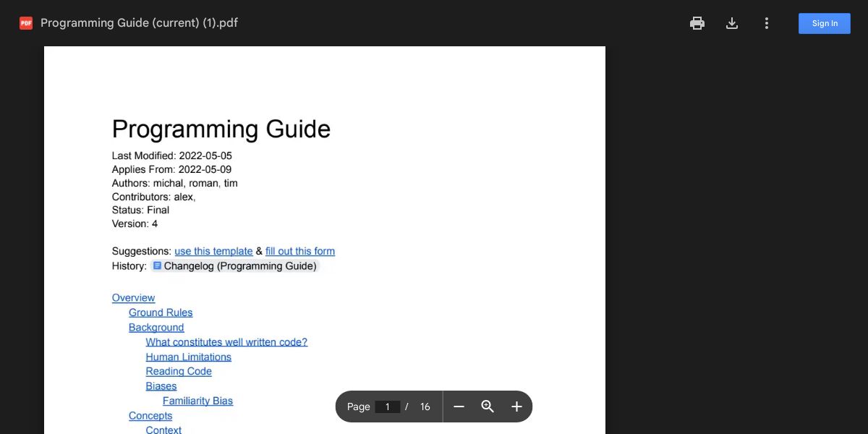Print the PDF document

[697, 23]
